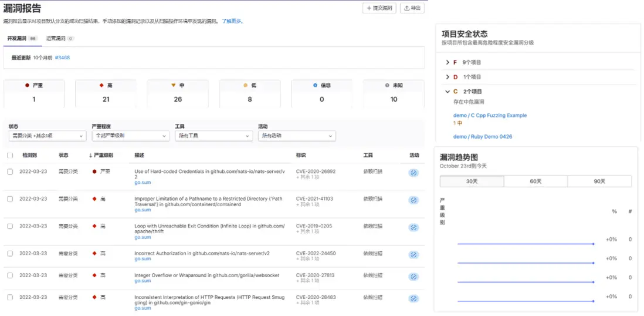This screenshot has height=316, width=644.
Task: Click identifier CVE-2019-0205
Action: tap(314, 226)
